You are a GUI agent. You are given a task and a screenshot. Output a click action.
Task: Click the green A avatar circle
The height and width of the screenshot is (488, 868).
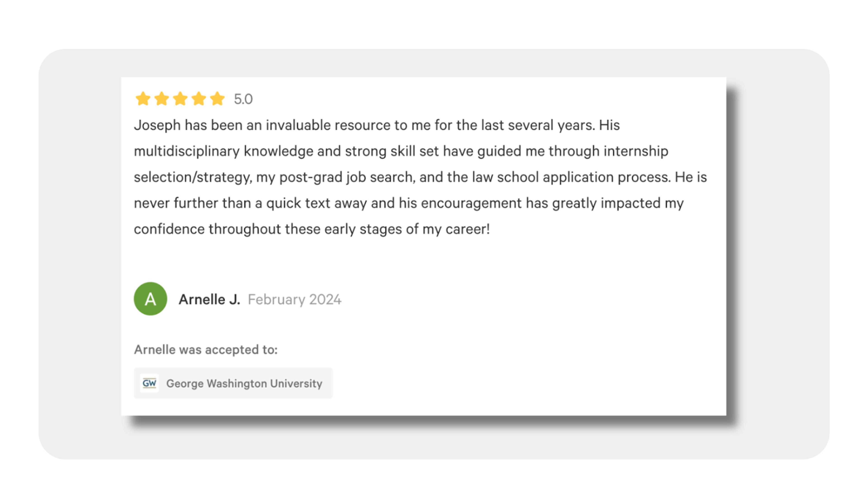pos(150,299)
